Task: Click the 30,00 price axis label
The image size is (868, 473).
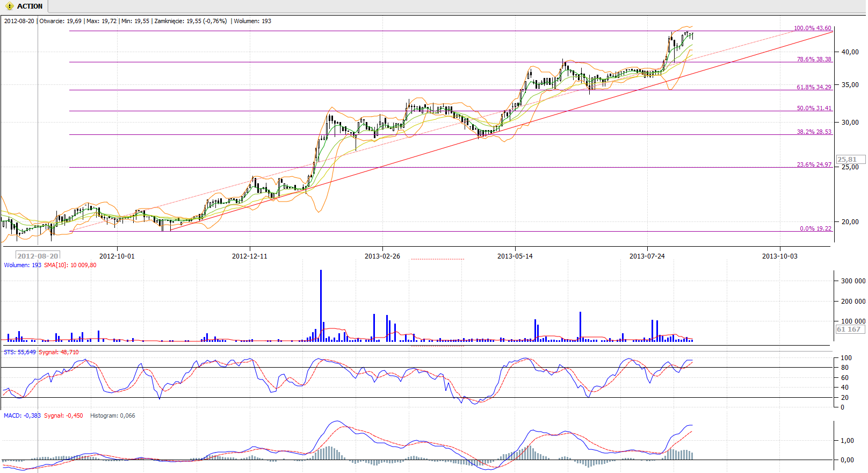Action: [850, 123]
